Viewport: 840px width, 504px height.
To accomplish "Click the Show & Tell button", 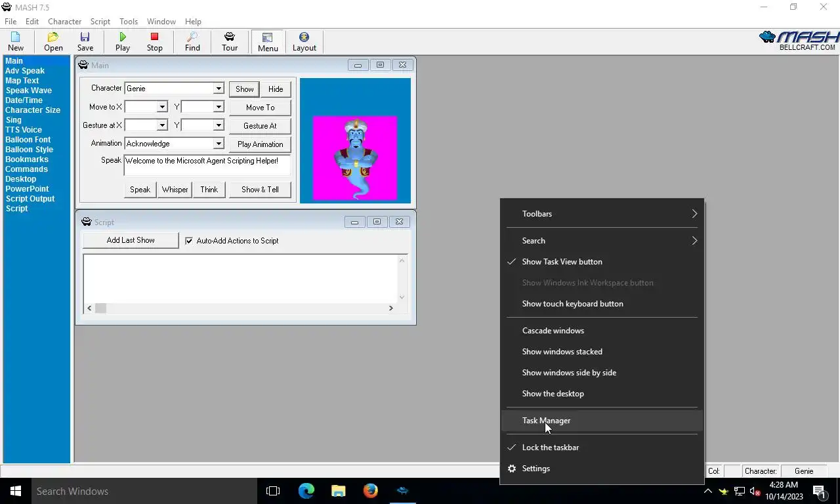I will tap(260, 190).
